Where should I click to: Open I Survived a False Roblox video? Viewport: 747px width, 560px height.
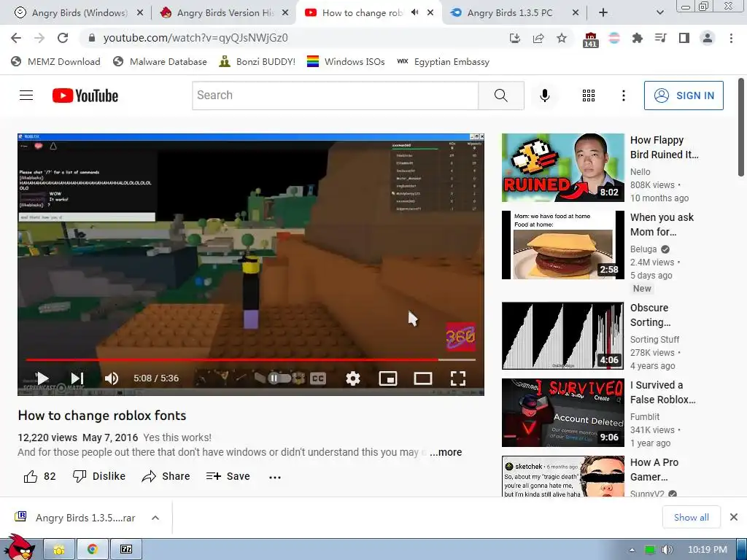662,392
